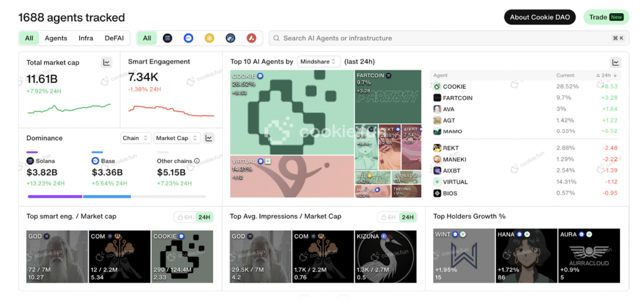This screenshot has width=644, height=299.
Task: Open the HANA card in Top Holders Growth
Action: tap(526, 256)
